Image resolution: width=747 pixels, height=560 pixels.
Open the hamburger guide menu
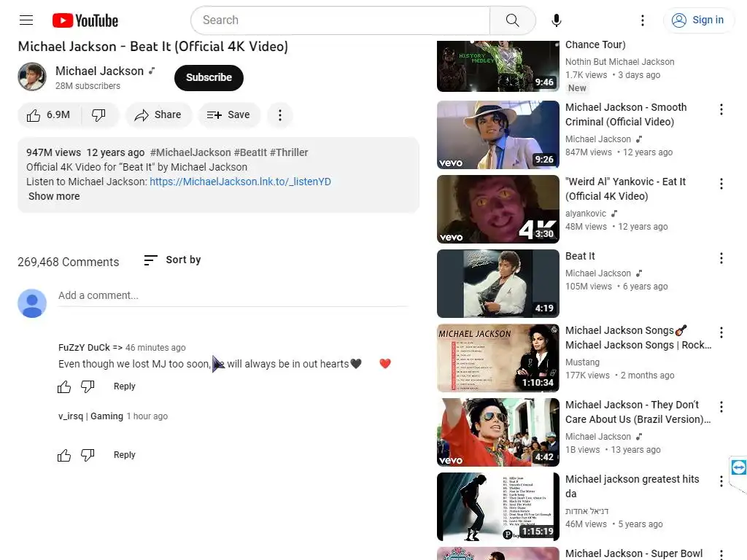point(26,20)
